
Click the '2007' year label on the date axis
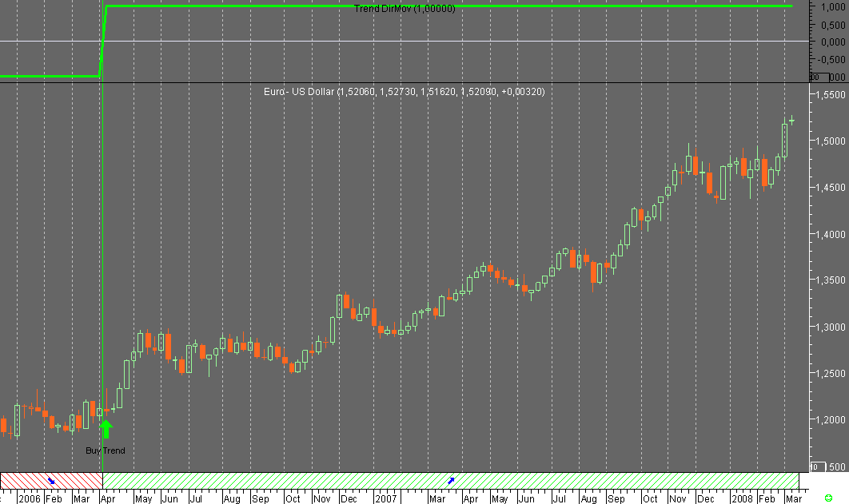click(386, 498)
